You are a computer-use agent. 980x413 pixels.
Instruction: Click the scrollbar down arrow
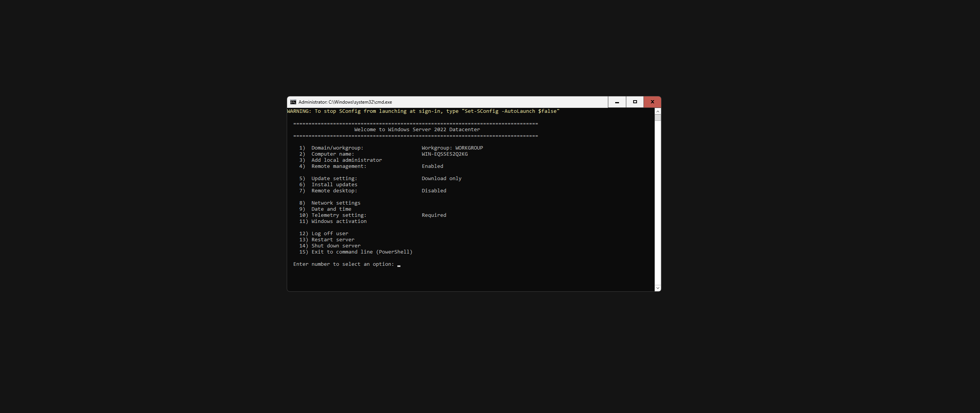coord(658,288)
